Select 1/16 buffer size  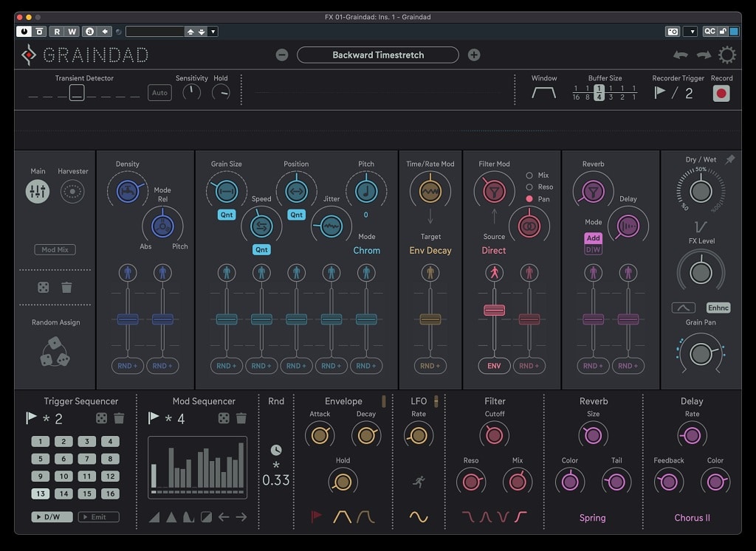pyautogui.click(x=576, y=92)
